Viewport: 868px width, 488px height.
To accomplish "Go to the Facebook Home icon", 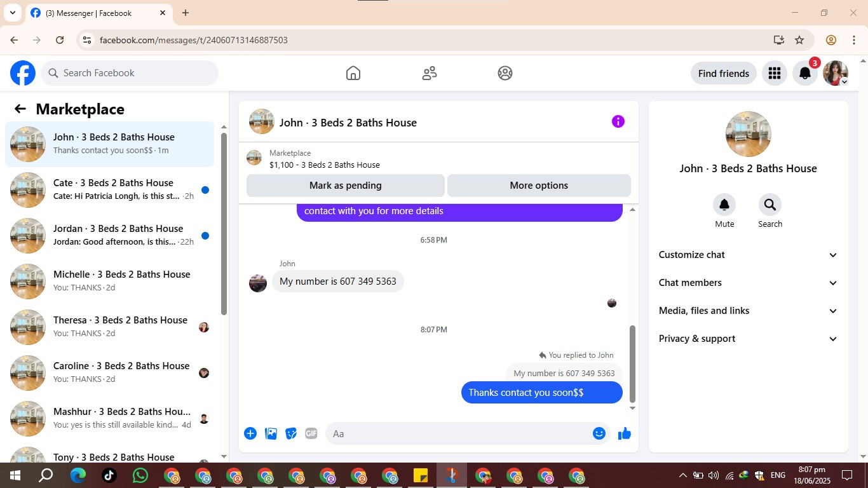I will pyautogui.click(x=353, y=73).
